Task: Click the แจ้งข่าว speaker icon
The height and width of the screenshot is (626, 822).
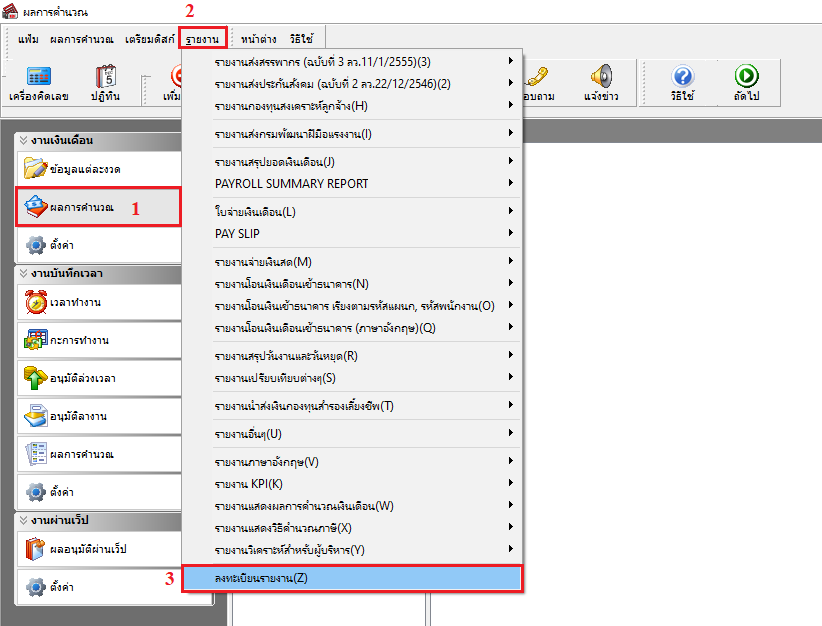Action: [600, 83]
